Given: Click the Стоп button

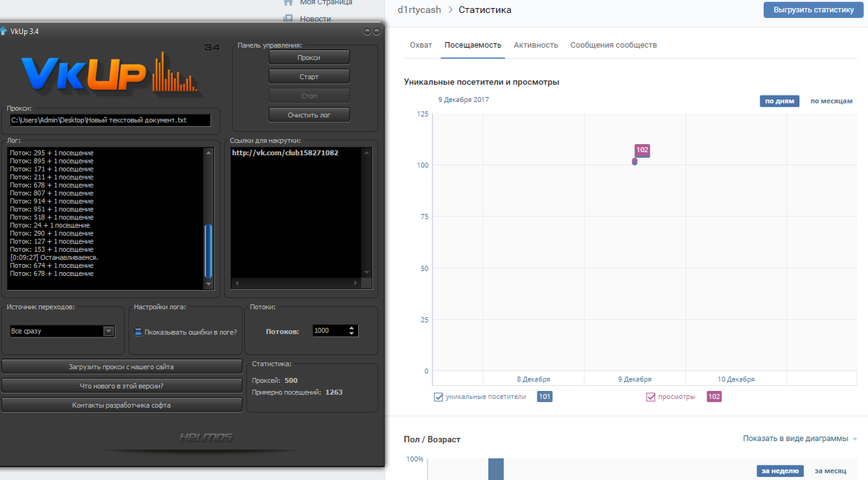Looking at the screenshot, I should point(309,96).
